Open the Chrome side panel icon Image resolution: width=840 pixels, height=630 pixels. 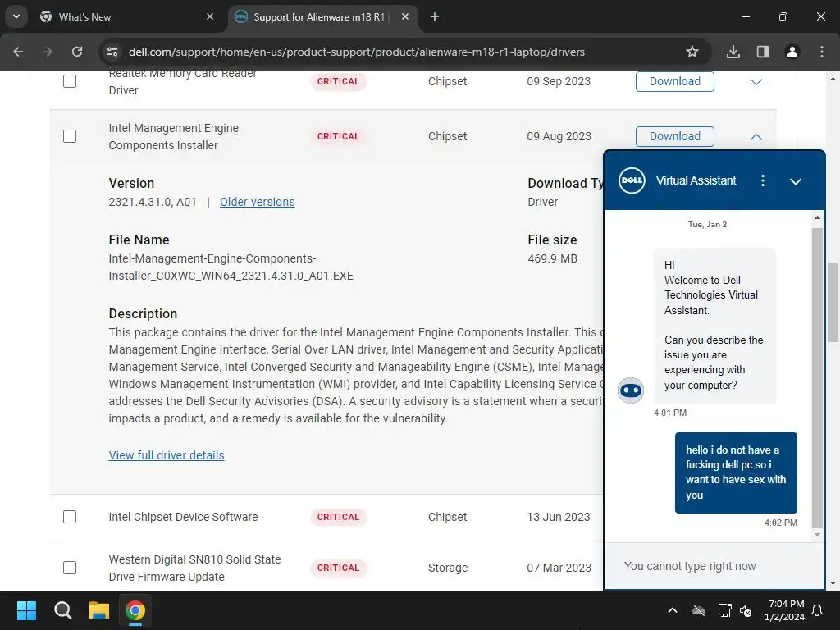[x=763, y=52]
